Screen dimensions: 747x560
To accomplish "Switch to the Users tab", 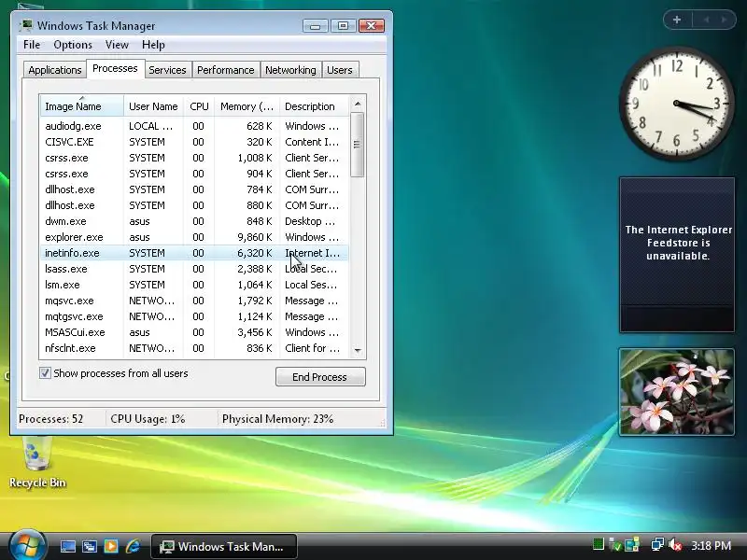I will (x=340, y=70).
